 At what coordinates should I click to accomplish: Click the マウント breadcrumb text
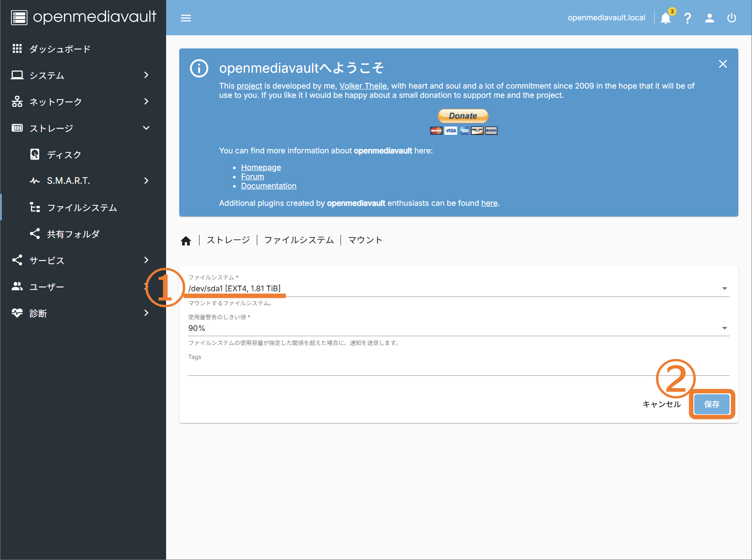coord(365,240)
